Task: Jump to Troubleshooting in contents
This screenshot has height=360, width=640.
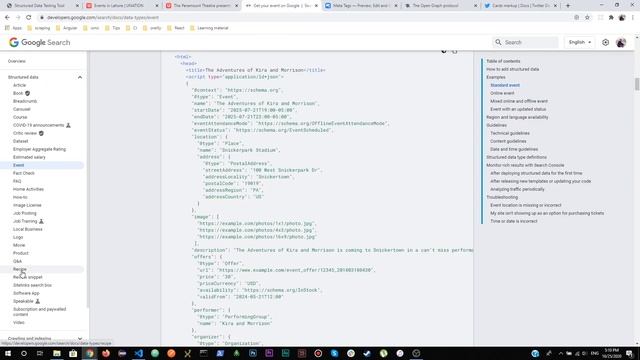Action: point(502,197)
